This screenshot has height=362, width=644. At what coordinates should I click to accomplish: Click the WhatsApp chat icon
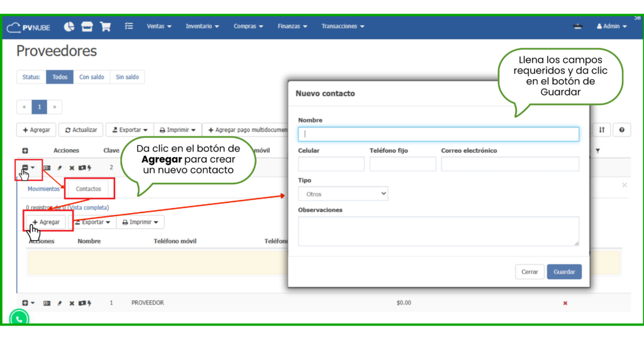coord(19,319)
